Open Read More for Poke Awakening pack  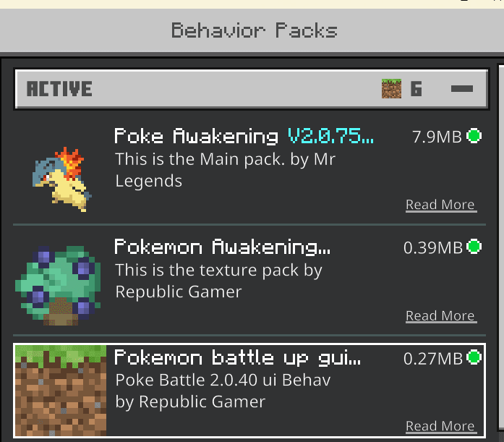(441, 205)
